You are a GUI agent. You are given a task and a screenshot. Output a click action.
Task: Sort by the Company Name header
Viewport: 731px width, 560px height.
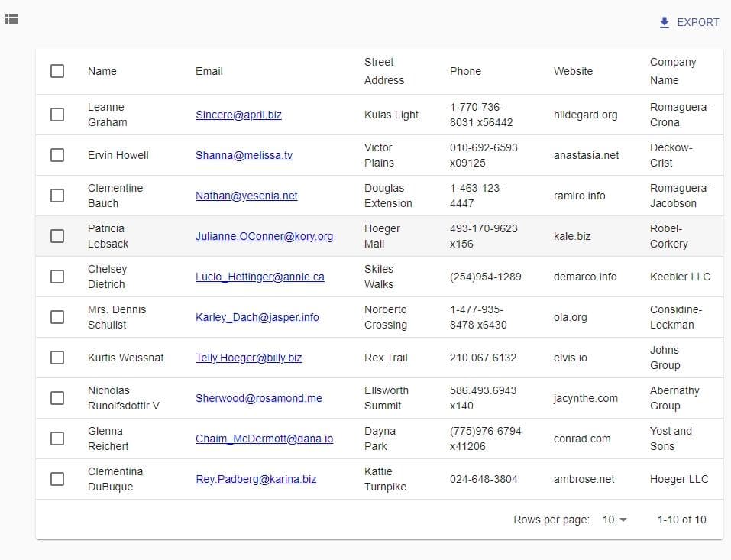pos(672,71)
